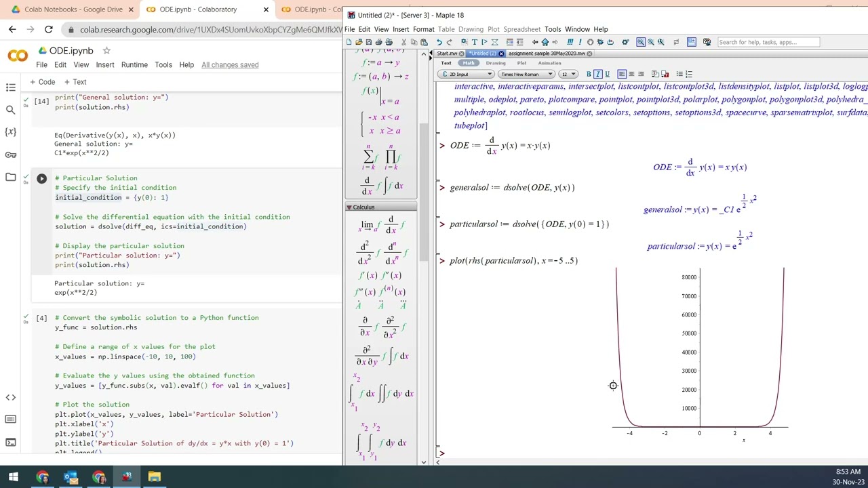Open Colab files folder sidebar icon
This screenshot has height=488, width=868.
point(10,177)
